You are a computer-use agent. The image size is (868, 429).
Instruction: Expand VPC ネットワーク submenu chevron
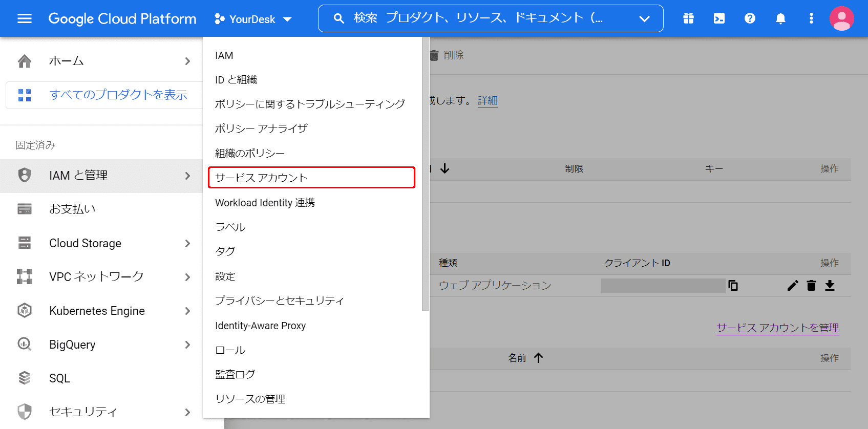pyautogui.click(x=187, y=277)
